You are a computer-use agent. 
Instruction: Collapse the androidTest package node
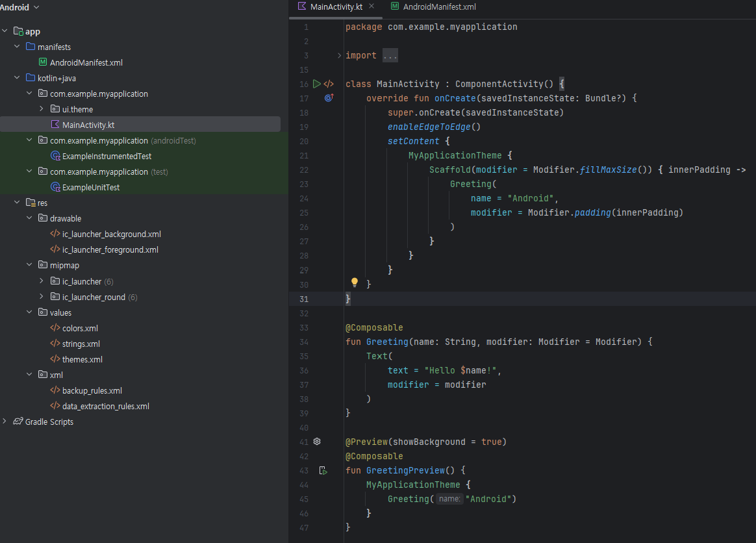pos(29,140)
